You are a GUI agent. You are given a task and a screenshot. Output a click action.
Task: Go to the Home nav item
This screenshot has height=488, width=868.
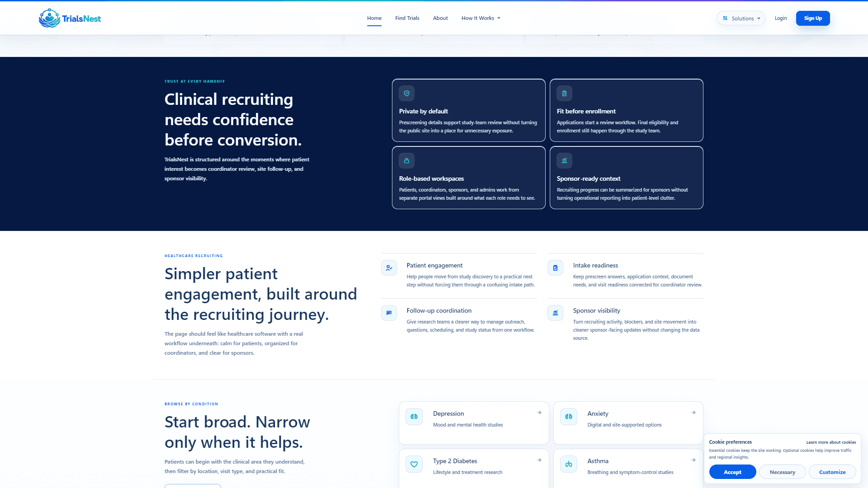[x=374, y=18]
